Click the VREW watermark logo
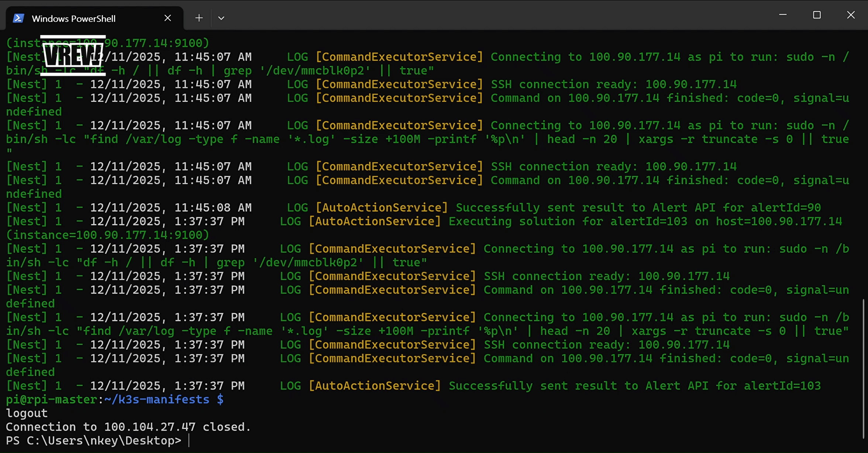Viewport: 868px width, 453px height. pos(73,55)
